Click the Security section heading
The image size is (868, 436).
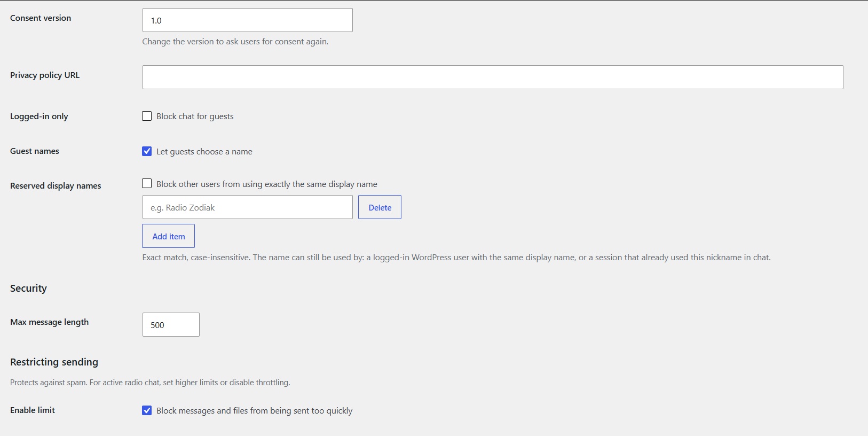tap(28, 289)
